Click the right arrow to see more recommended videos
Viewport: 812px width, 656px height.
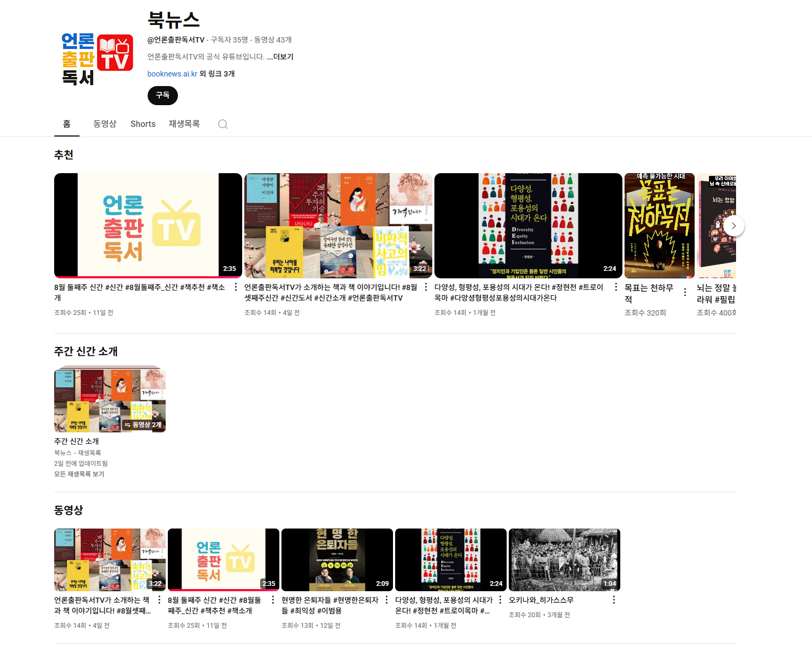733,225
